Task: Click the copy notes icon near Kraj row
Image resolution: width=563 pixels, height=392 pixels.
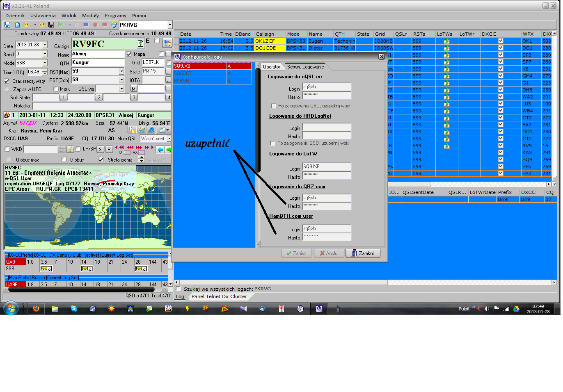Action: click(x=132, y=130)
